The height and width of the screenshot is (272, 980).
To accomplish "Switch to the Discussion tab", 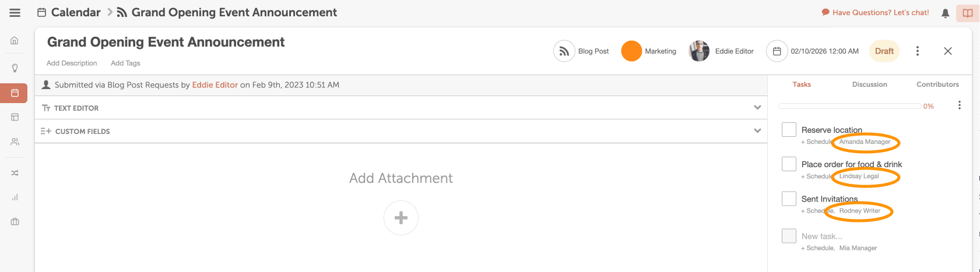I will pos(869,84).
